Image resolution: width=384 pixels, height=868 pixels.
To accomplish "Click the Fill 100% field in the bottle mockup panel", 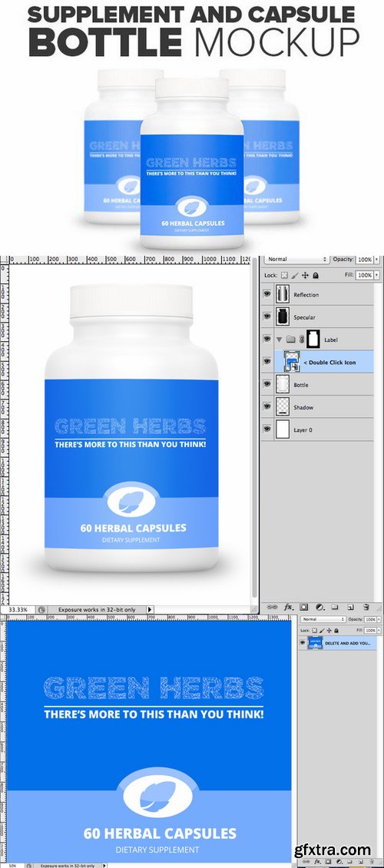I will 364,275.
